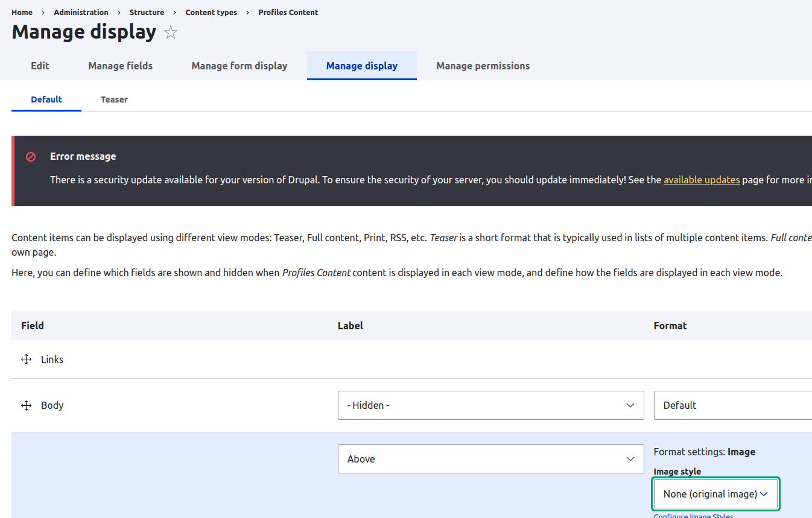The image size is (812, 518).
Task: Open the Image style dropdown
Action: (x=716, y=494)
